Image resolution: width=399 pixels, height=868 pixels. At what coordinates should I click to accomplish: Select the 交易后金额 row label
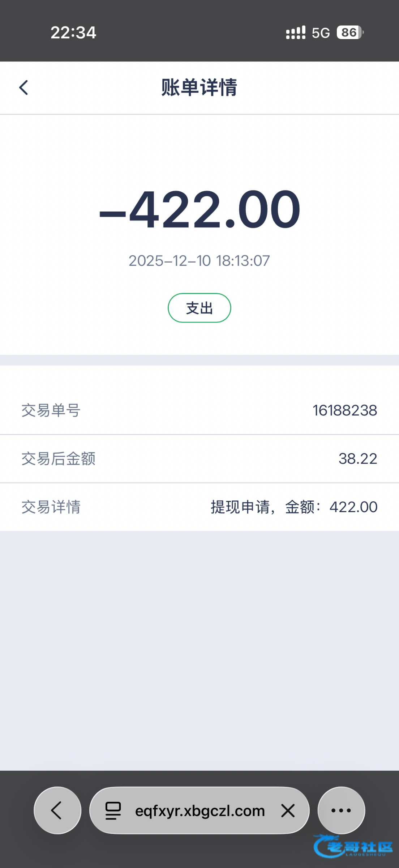(x=59, y=459)
